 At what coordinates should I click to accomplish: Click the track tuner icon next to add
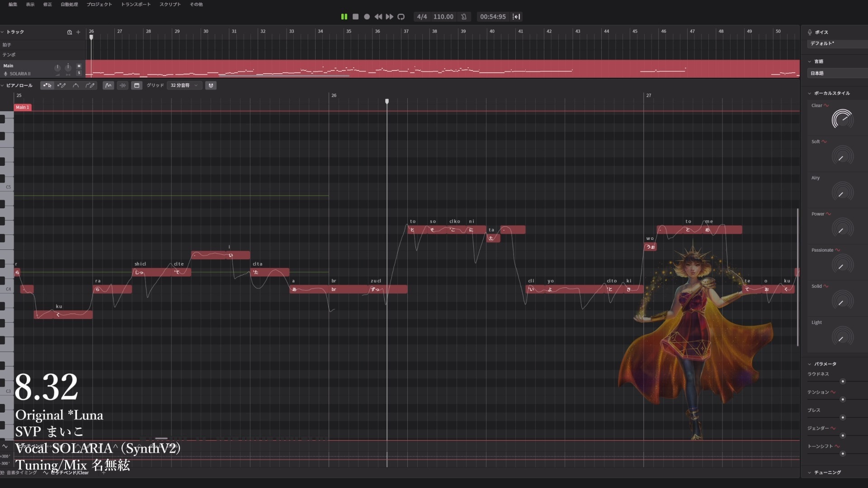click(x=70, y=32)
